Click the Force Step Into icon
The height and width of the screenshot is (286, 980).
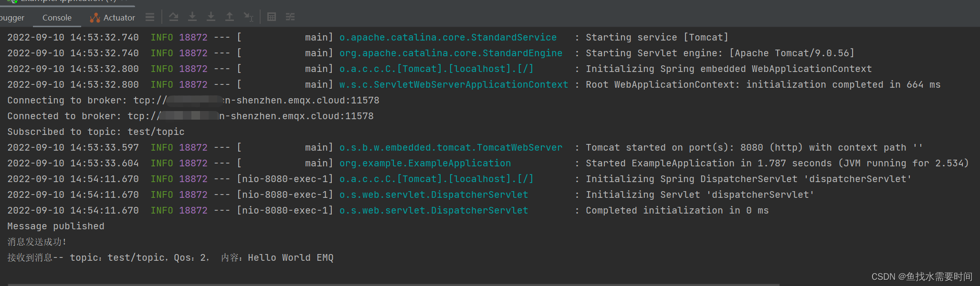(x=211, y=17)
